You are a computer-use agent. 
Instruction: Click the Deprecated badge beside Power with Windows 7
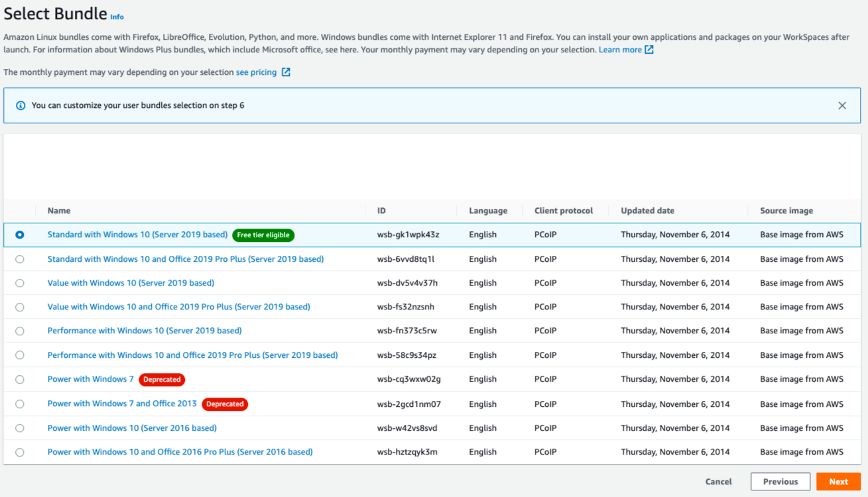pyautogui.click(x=162, y=380)
